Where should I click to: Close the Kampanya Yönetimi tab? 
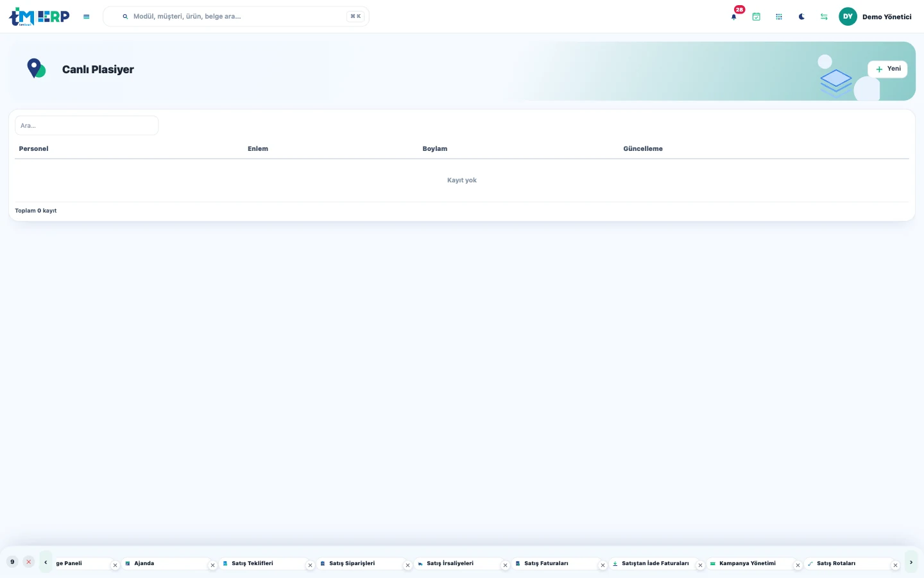pos(798,566)
